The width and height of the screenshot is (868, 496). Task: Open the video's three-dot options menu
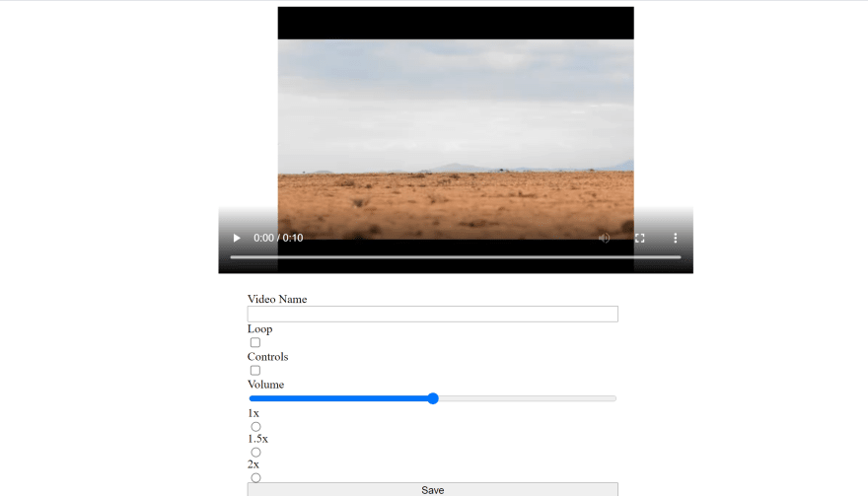[x=676, y=238]
